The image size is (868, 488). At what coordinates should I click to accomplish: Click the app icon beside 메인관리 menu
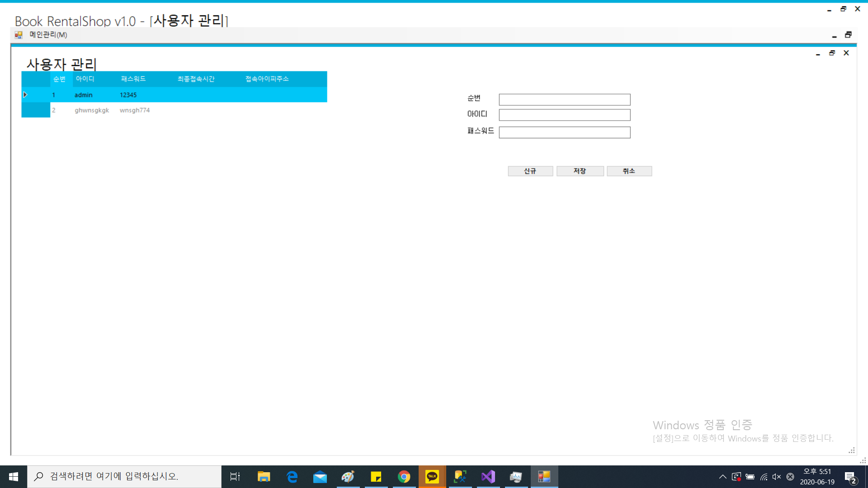[x=19, y=35]
